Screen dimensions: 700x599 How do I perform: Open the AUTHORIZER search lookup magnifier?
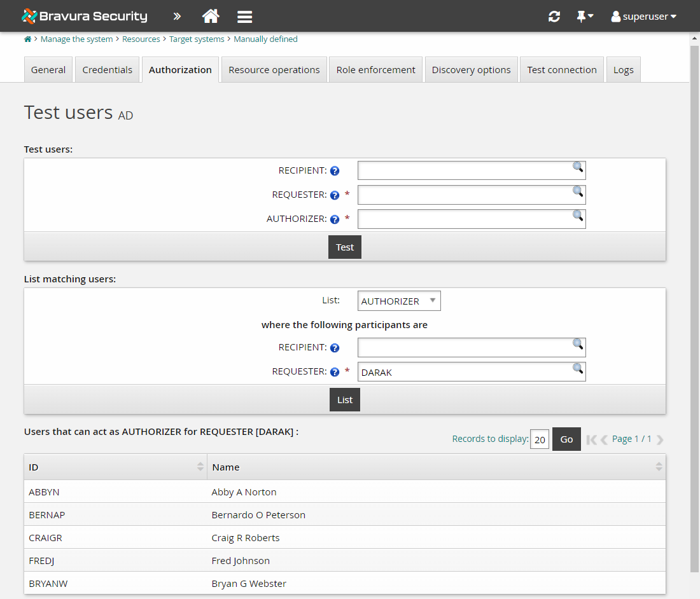tap(577, 216)
